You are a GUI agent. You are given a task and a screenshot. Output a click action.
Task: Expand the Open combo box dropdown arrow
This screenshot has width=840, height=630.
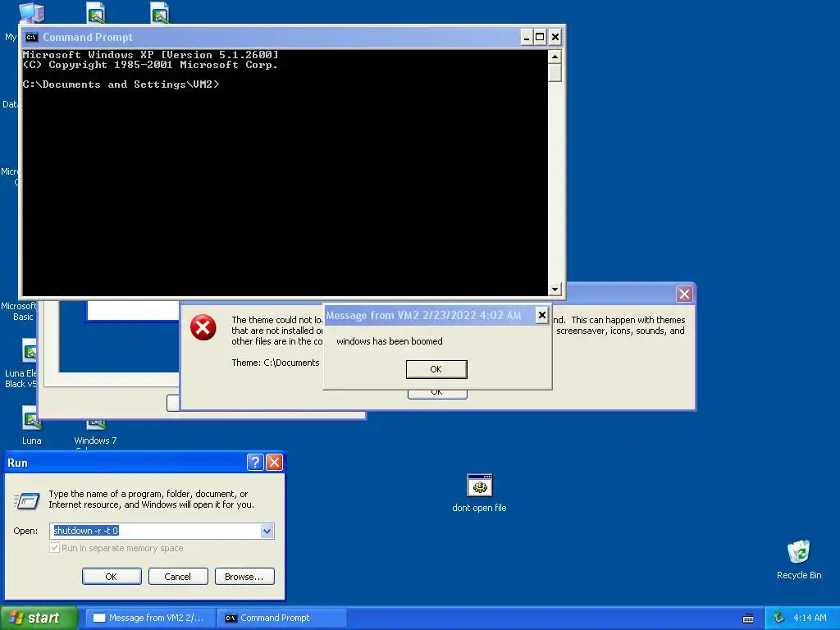(x=267, y=532)
